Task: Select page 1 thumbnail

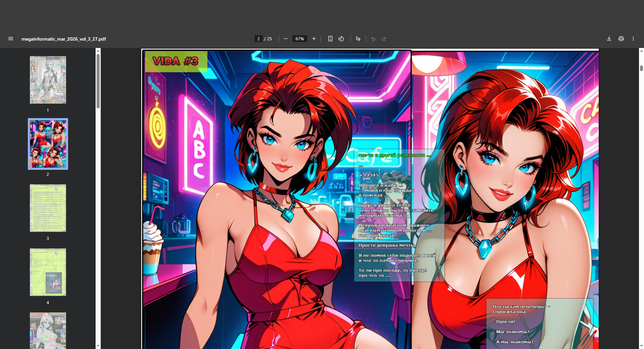Action: tap(48, 80)
